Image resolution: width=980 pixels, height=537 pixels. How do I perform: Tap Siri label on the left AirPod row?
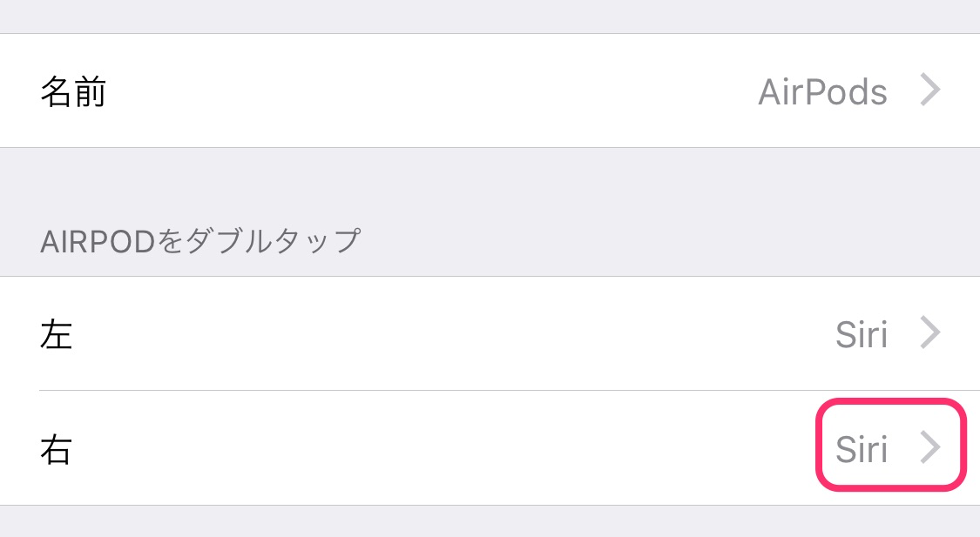861,334
